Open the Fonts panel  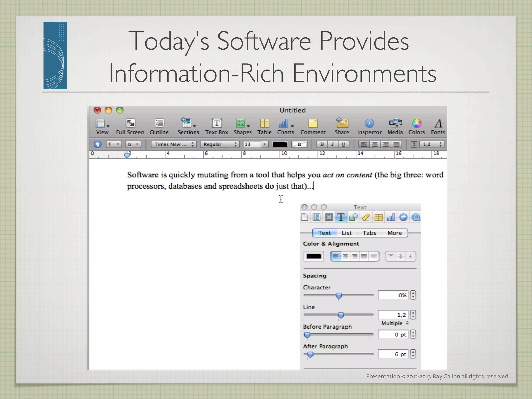(438, 127)
